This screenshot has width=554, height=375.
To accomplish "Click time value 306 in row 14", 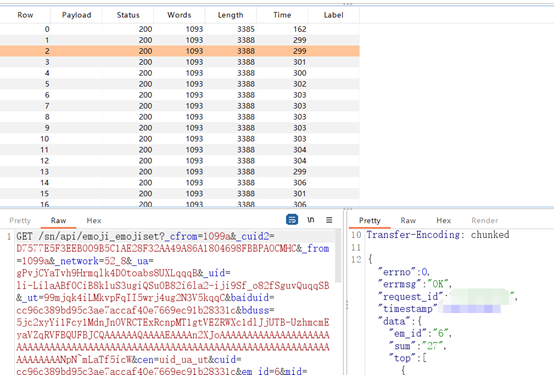I will 300,182.
